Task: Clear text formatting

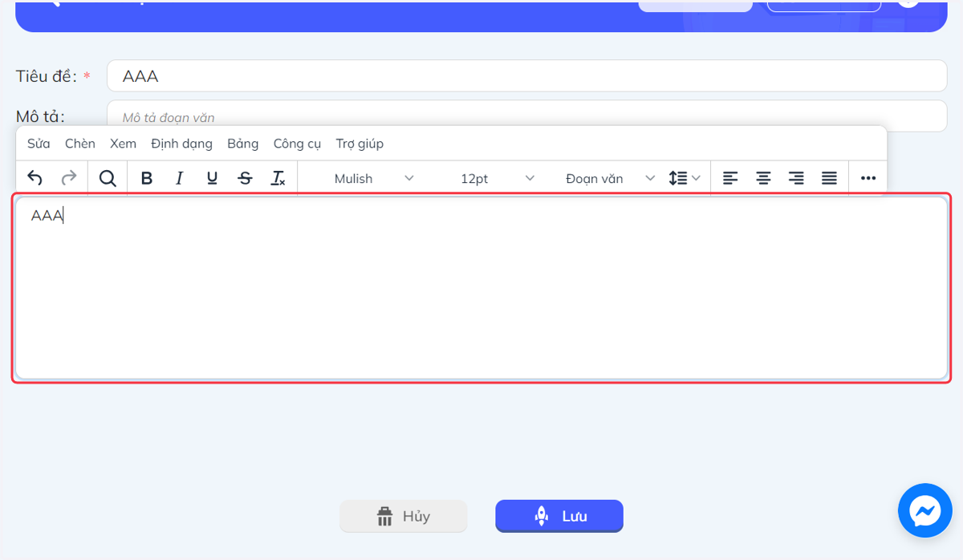Action: coord(278,178)
